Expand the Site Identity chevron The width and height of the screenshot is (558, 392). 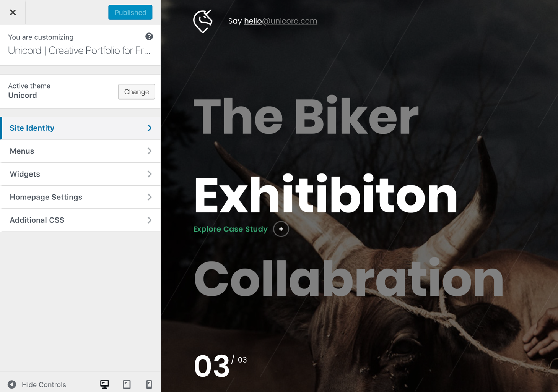click(x=150, y=128)
